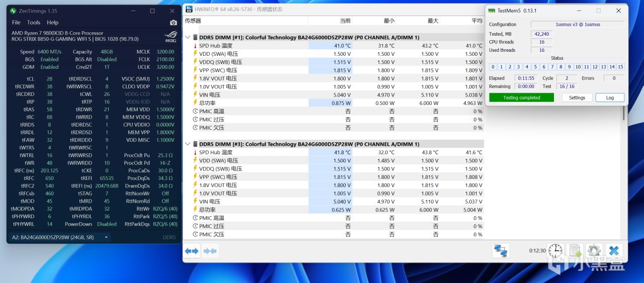Click the ZenTimings PowerDown value Disabled
Viewport: 644px width, 283px height.
[x=107, y=224]
